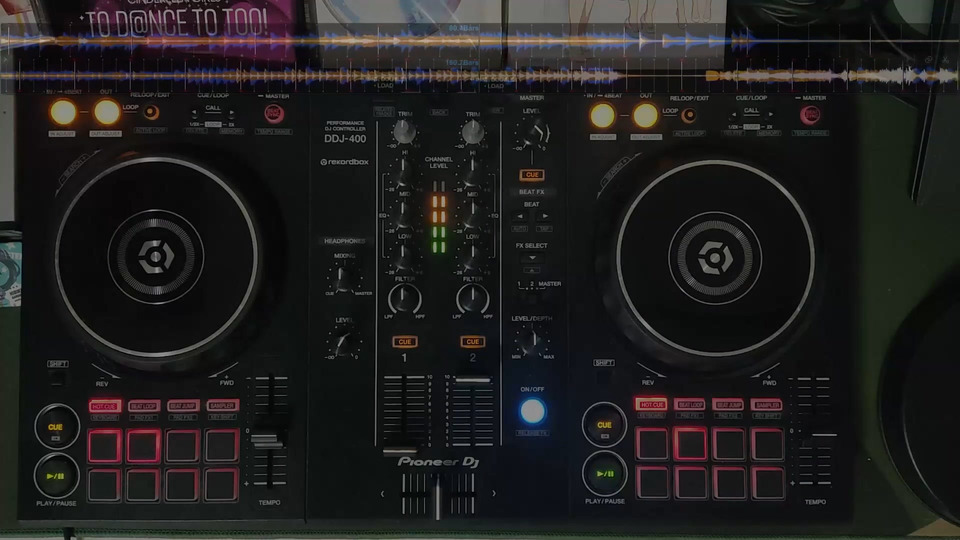
Task: Click left deck CUE/LOOP CALL left arrow
Action: click(195, 113)
